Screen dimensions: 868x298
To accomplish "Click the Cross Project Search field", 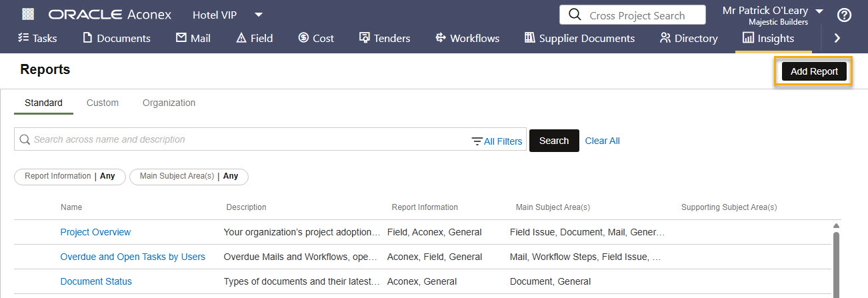I will point(636,15).
